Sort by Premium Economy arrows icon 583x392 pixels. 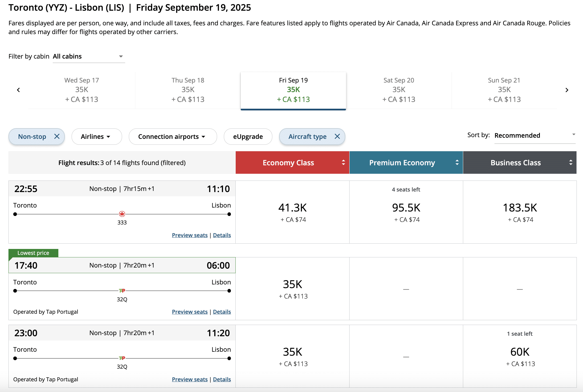457,162
